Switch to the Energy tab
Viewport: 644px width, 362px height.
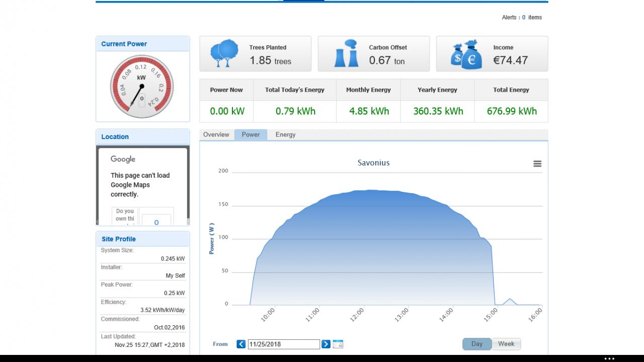(285, 135)
